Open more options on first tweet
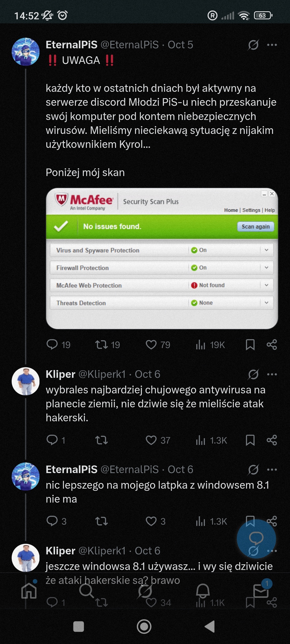Screen dimensions: 290x644 click(272, 45)
